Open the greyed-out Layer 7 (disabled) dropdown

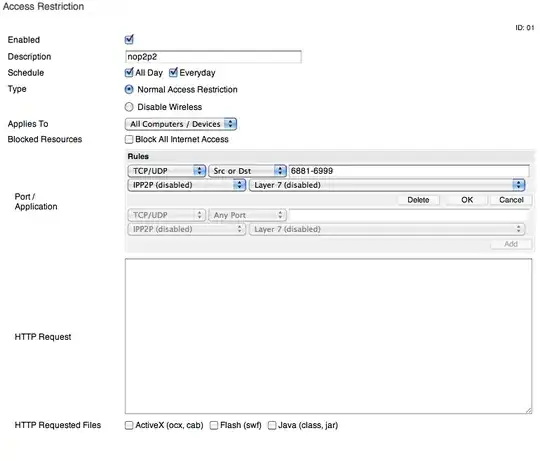coord(387,229)
